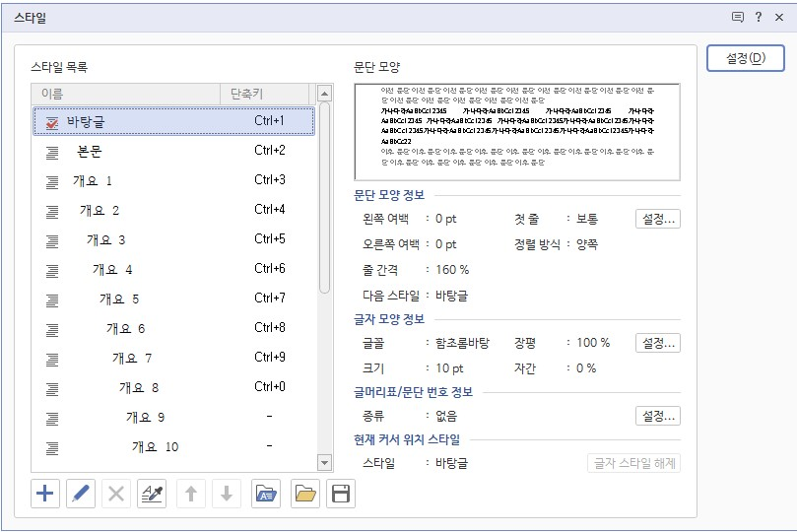This screenshot has height=532, width=797.
Task: Select the 개요 2 style
Action: tap(173, 210)
